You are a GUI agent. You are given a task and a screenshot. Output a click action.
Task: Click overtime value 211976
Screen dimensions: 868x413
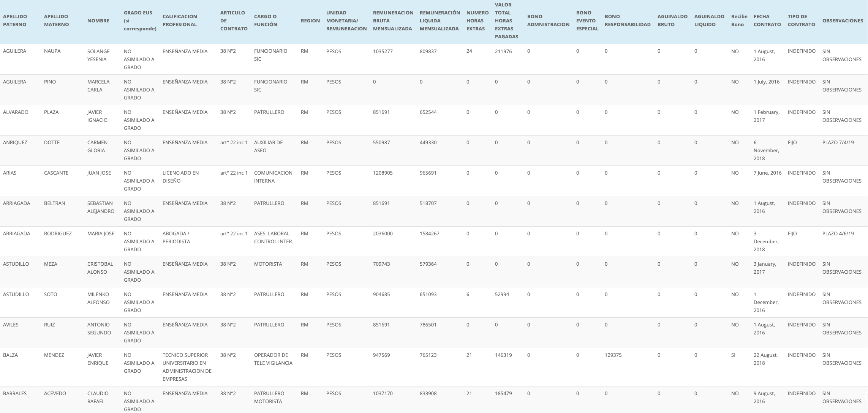[x=503, y=51]
